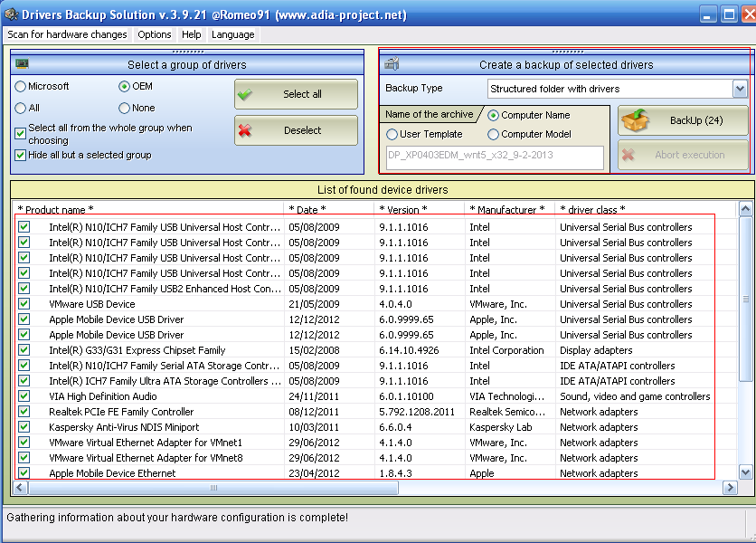This screenshot has height=543, width=756.
Task: Sort list by Version column header
Action: tap(419, 209)
